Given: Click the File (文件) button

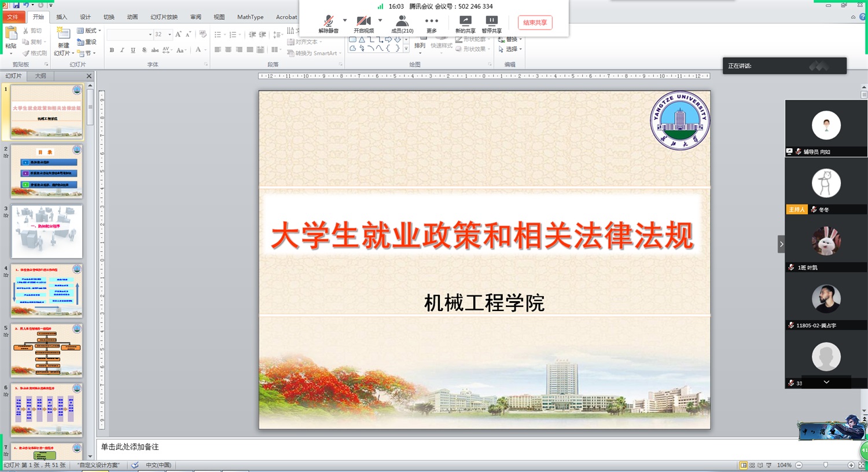Looking at the screenshot, I should [12, 17].
